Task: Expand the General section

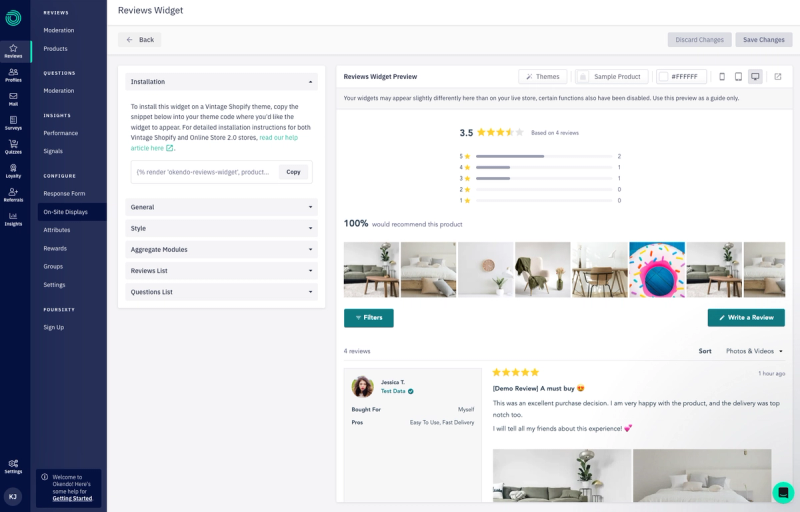Action: [x=221, y=207]
